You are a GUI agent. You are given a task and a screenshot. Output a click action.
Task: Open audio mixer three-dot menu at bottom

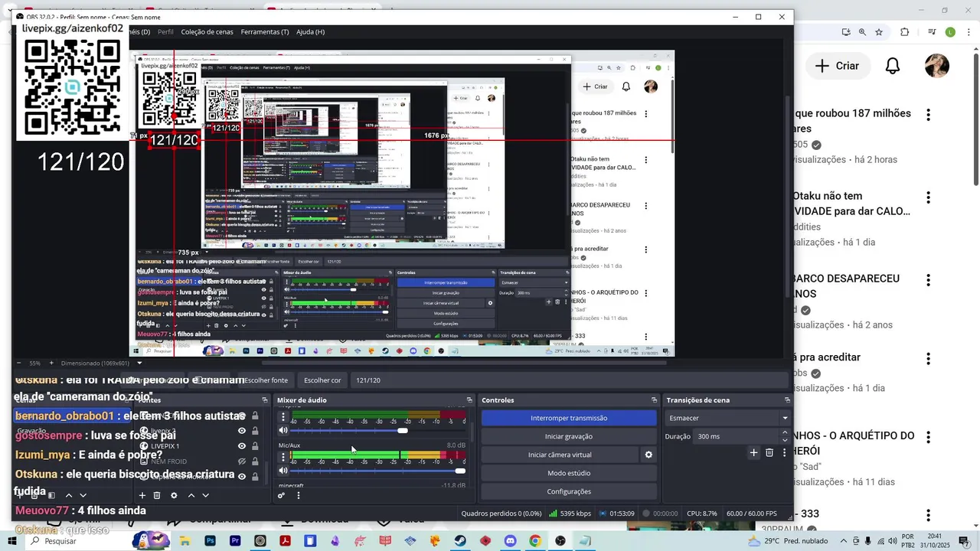pos(299,495)
